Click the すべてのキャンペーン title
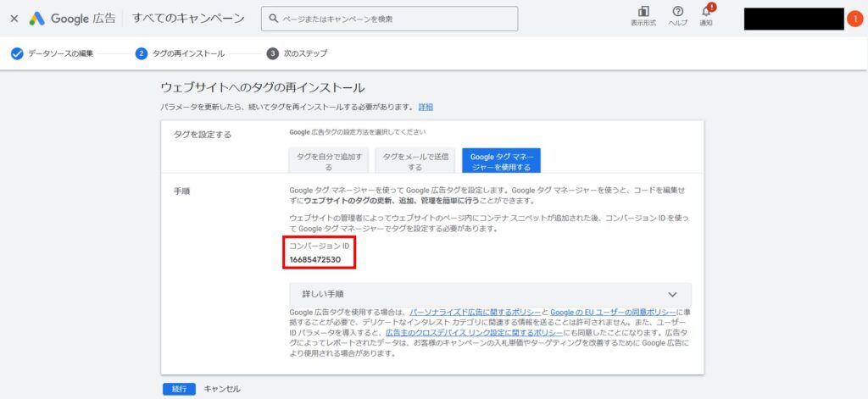The width and height of the screenshot is (868, 399). point(188,19)
